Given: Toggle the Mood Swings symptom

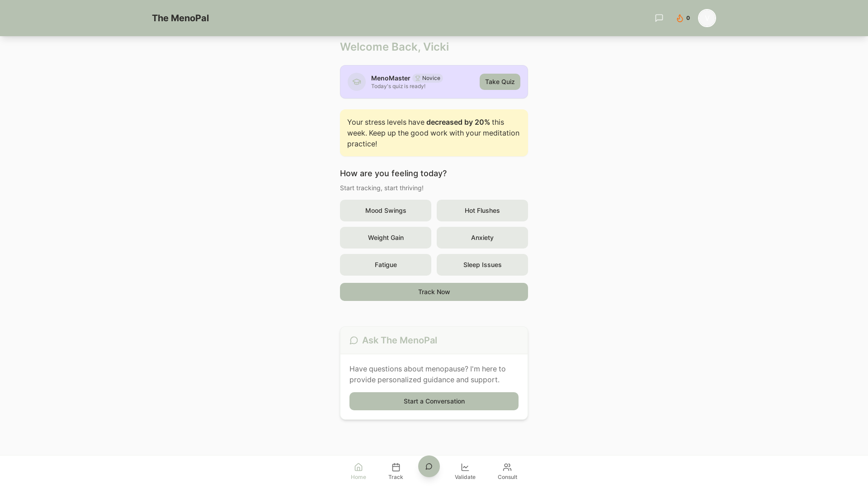Looking at the screenshot, I should coord(386,211).
